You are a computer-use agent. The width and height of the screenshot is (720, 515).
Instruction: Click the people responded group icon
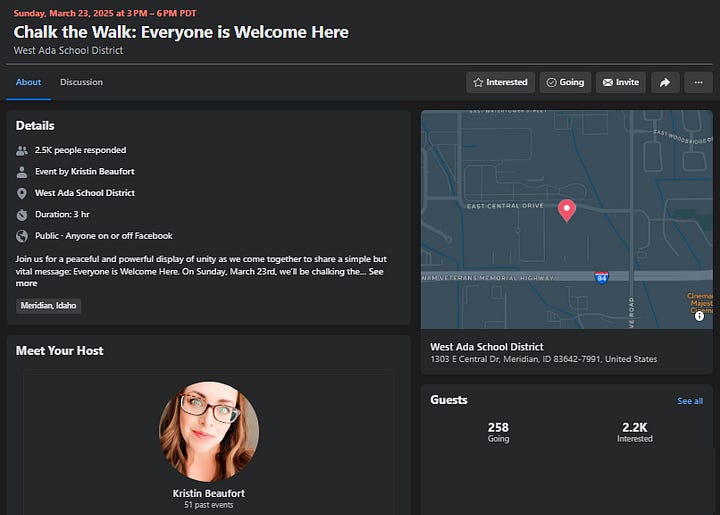click(x=22, y=150)
